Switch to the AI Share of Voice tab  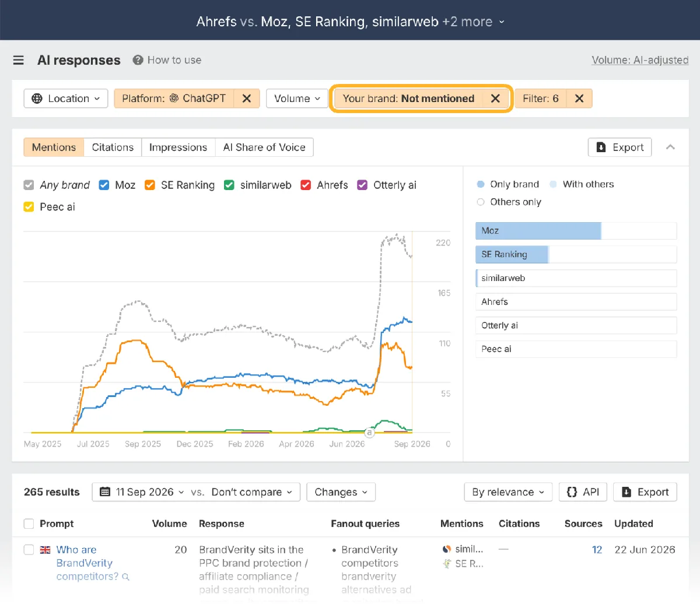(x=264, y=148)
